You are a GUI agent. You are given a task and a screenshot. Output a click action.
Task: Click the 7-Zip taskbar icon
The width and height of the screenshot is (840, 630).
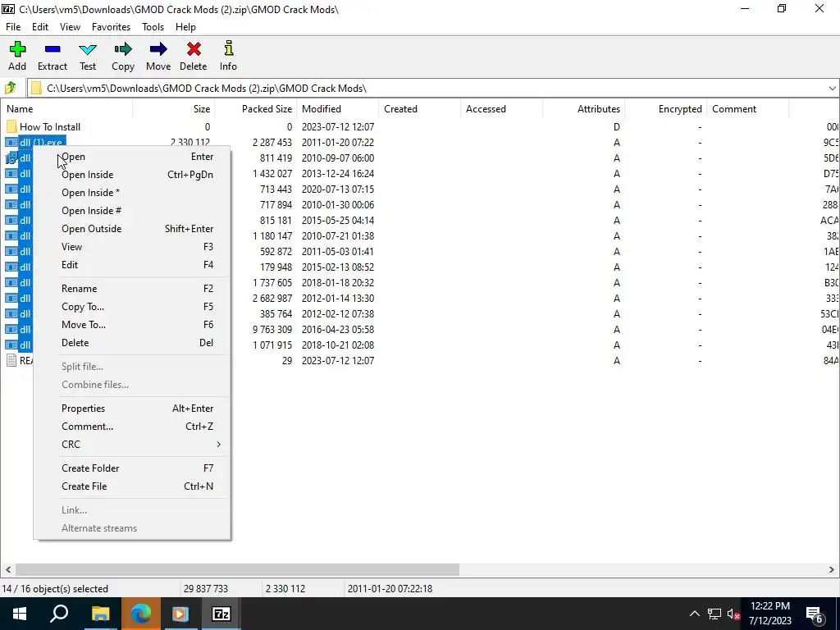(x=221, y=614)
